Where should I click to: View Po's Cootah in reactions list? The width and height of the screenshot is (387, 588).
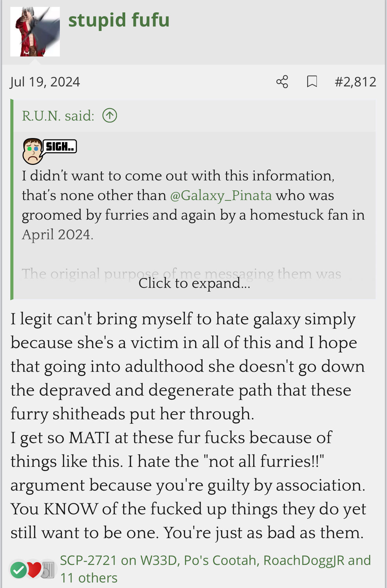[220, 560]
